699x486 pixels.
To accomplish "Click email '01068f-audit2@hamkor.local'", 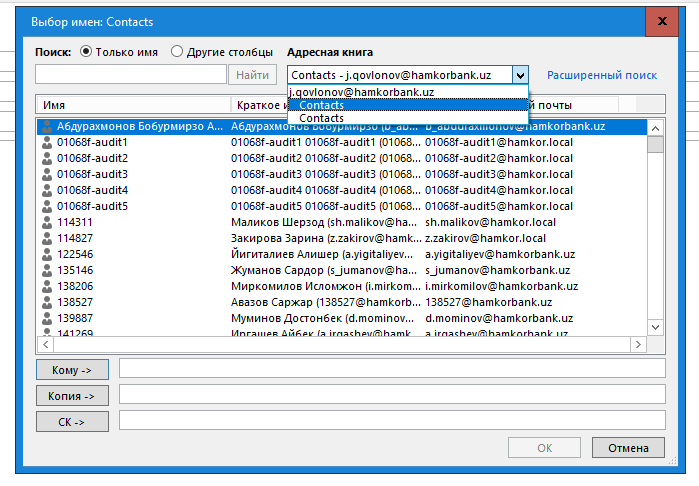I will click(x=499, y=158).
